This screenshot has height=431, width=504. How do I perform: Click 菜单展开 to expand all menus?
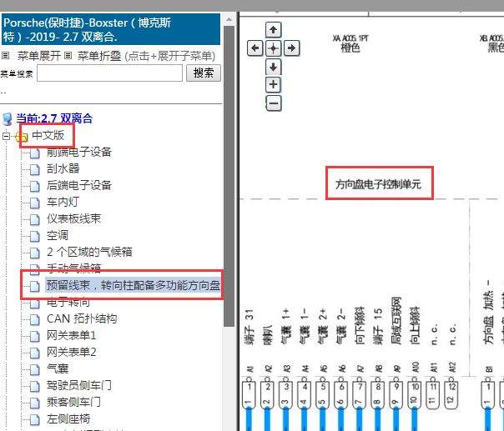click(39, 56)
